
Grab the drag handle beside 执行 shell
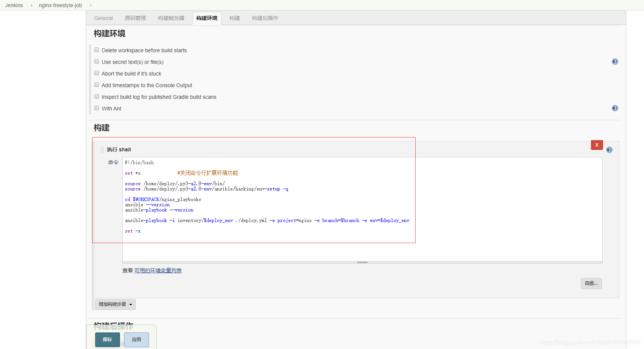(x=102, y=150)
